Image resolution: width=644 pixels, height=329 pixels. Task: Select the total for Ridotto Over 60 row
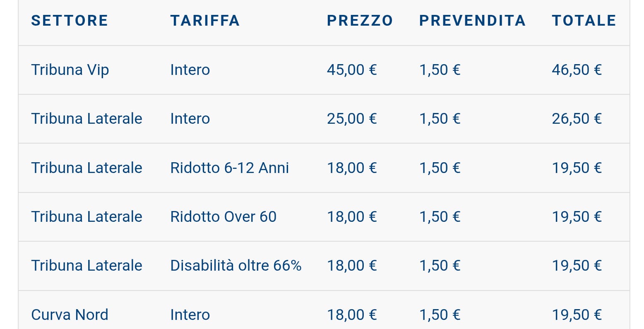[577, 217]
